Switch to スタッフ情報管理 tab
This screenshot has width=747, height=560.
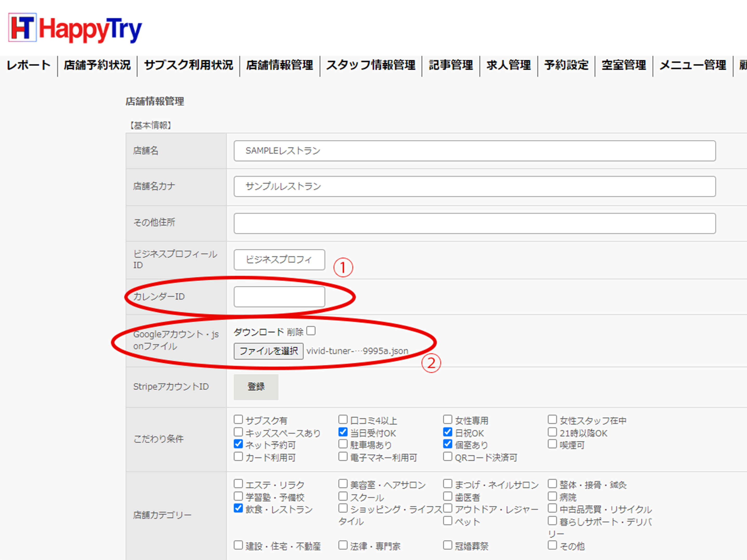click(x=371, y=65)
